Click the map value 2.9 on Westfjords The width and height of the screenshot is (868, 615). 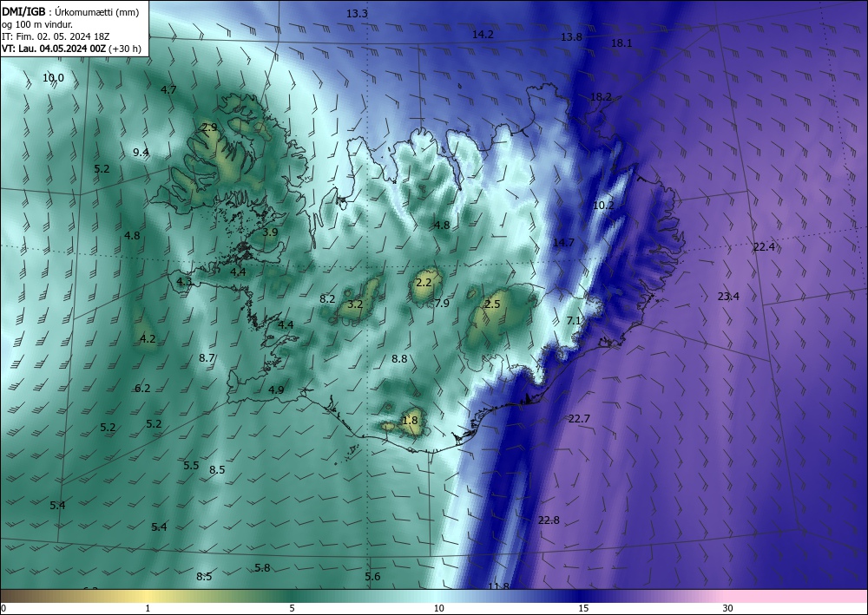click(209, 128)
